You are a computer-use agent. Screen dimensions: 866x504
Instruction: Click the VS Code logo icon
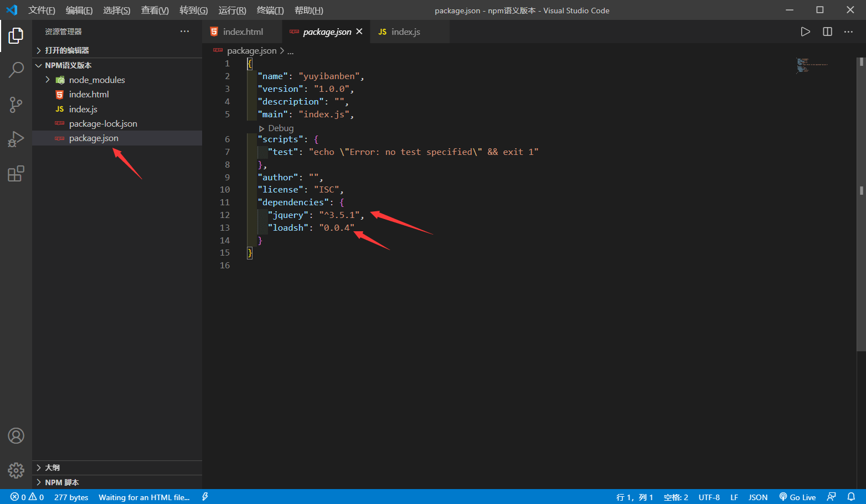coord(12,10)
